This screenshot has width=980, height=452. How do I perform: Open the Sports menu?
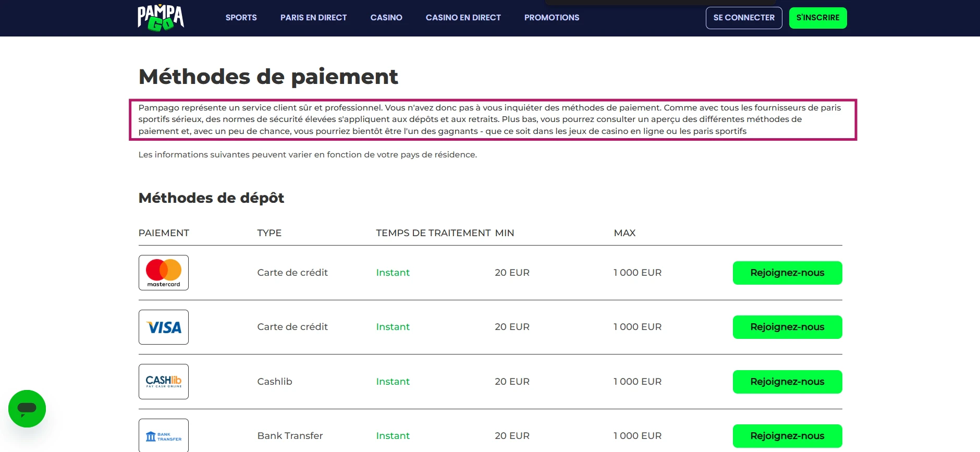(241, 18)
